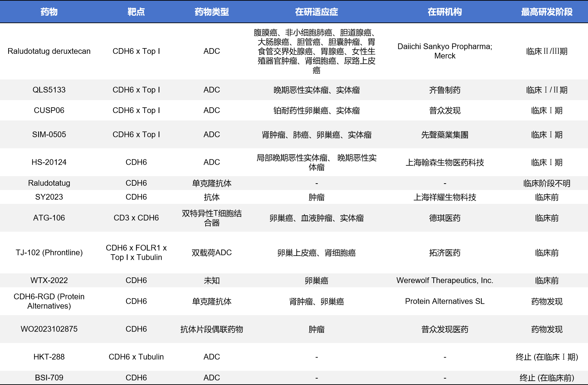Click the QLS5133 drug name cell
The image size is (588, 385).
click(49, 90)
